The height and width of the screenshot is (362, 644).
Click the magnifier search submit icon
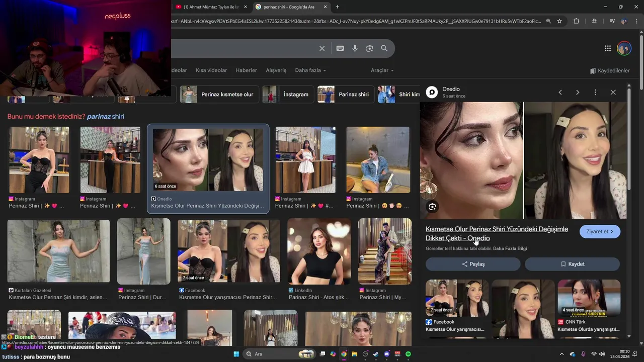[384, 48]
